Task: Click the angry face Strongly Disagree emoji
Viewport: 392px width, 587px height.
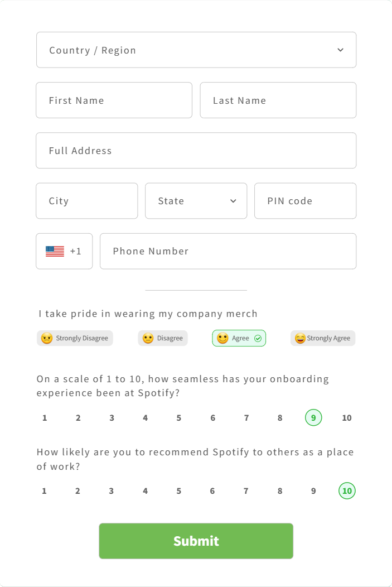Action: tap(47, 339)
